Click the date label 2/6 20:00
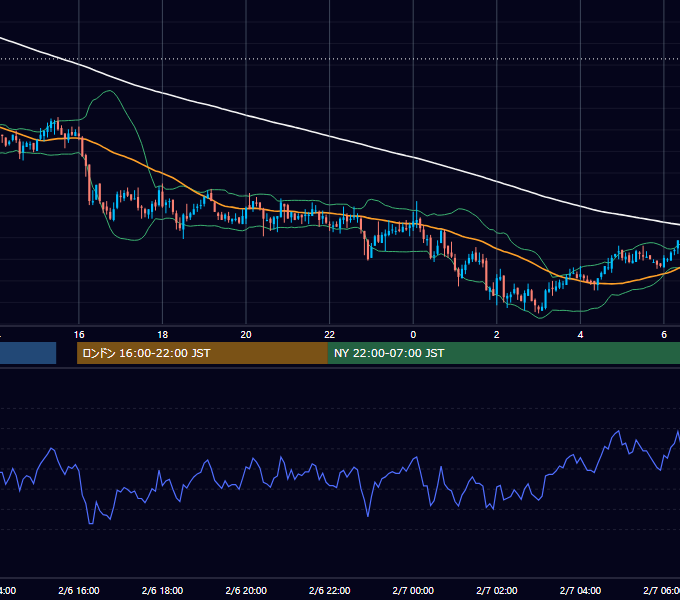The height and width of the screenshot is (600, 680). point(246,590)
